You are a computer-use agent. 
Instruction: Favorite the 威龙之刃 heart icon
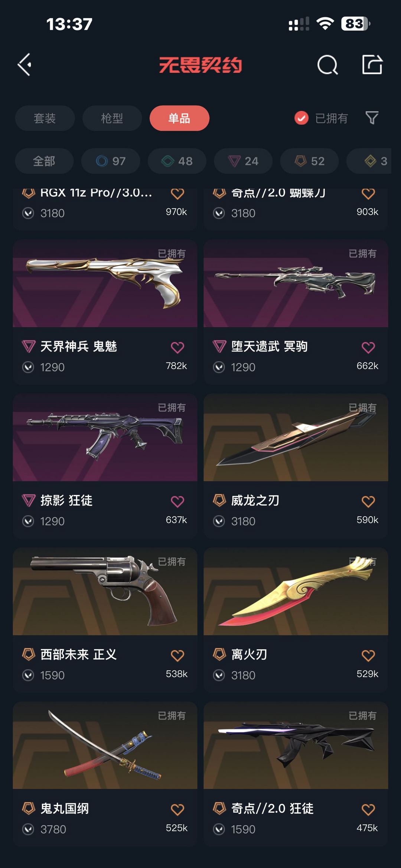pos(368,502)
